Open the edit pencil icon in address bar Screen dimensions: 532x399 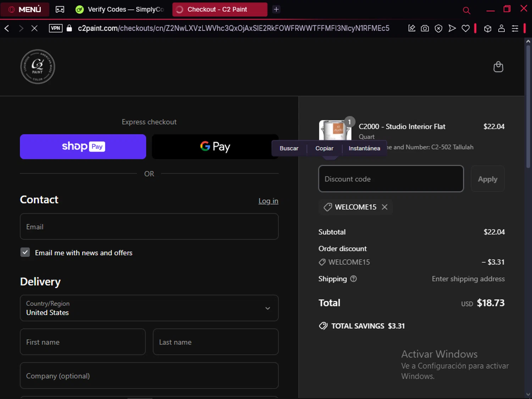(x=411, y=28)
